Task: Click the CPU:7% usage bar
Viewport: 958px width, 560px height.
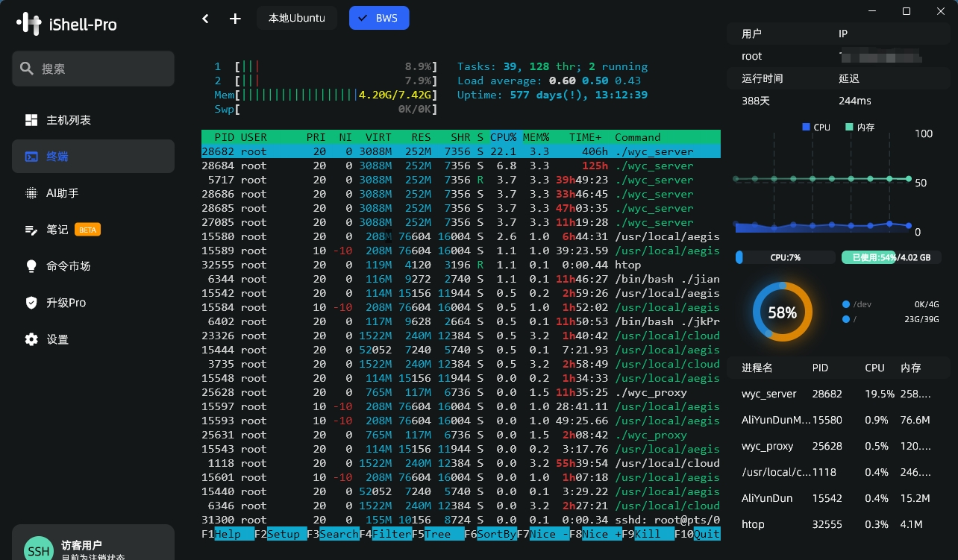Action: (786, 257)
